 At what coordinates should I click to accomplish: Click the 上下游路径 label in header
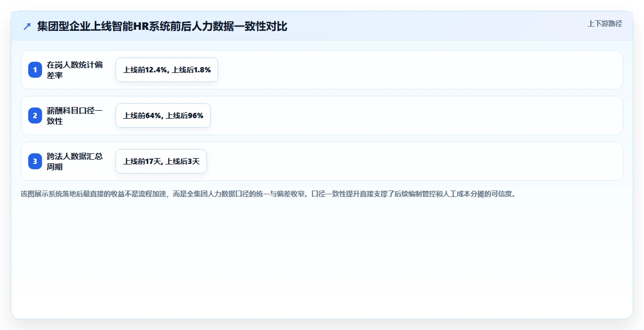point(605,23)
